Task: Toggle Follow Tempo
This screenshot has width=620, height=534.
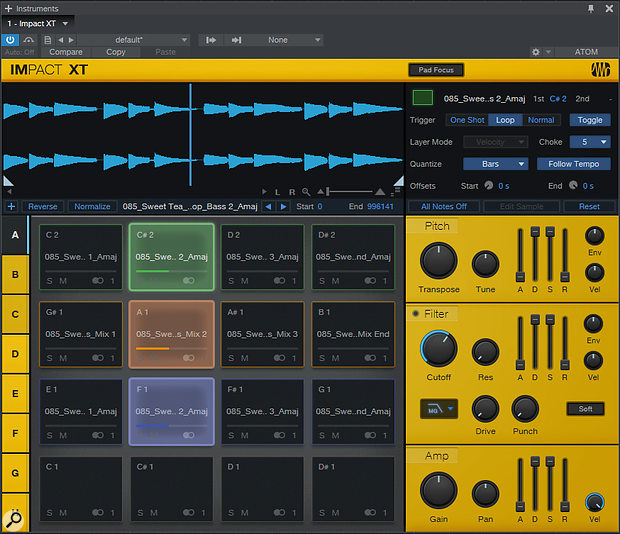Action: [573, 164]
